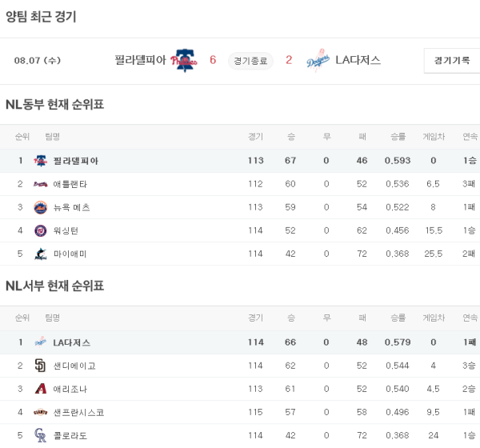Click the 경기종료 game status badge
This screenshot has height=448, width=480.
click(x=250, y=61)
